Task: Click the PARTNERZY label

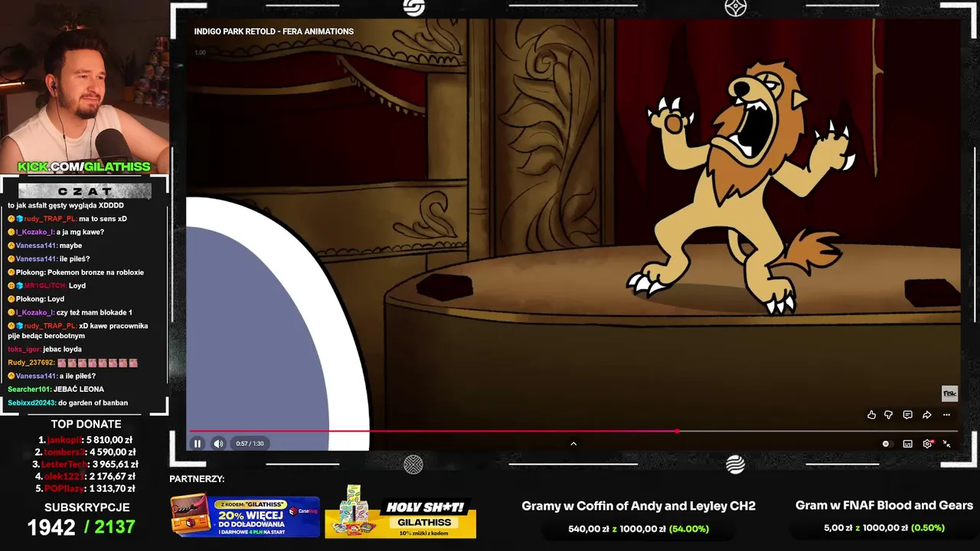Action: tap(197, 479)
